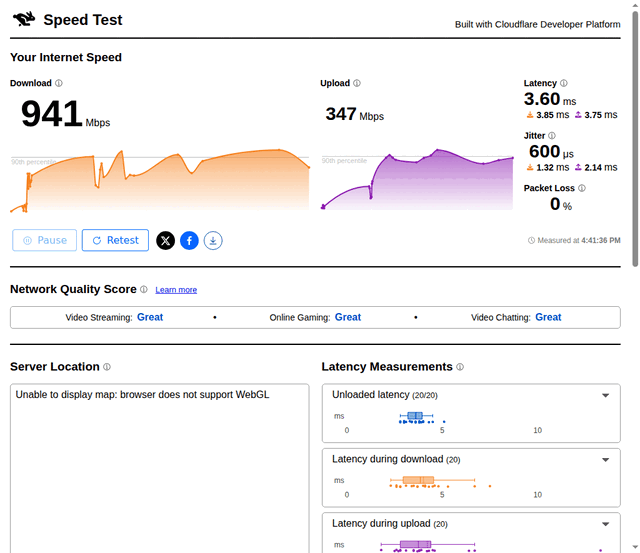The width and height of the screenshot is (640, 553).
Task: Expand the Latency during download panel
Action: pos(606,460)
